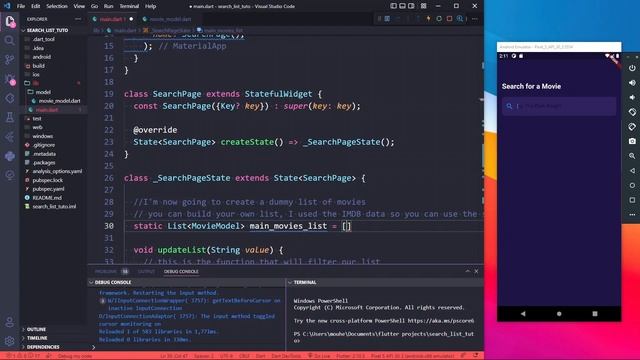Open the Explorer view in activity bar

(10, 21)
